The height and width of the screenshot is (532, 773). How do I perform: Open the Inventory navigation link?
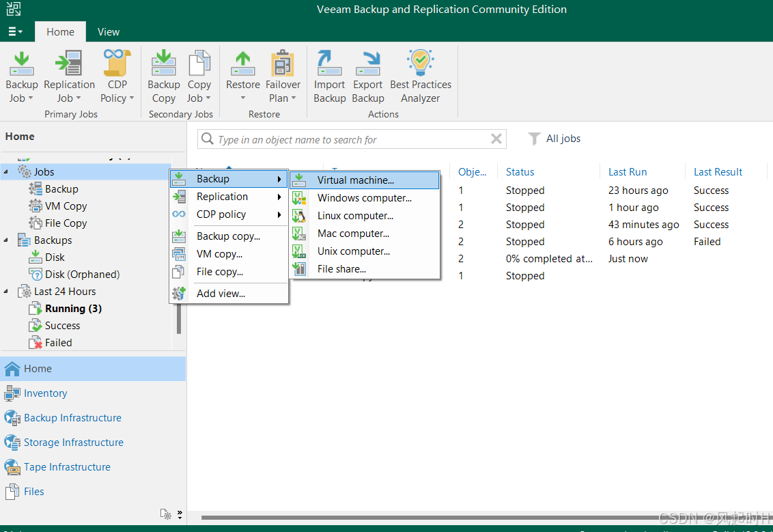[x=45, y=393]
